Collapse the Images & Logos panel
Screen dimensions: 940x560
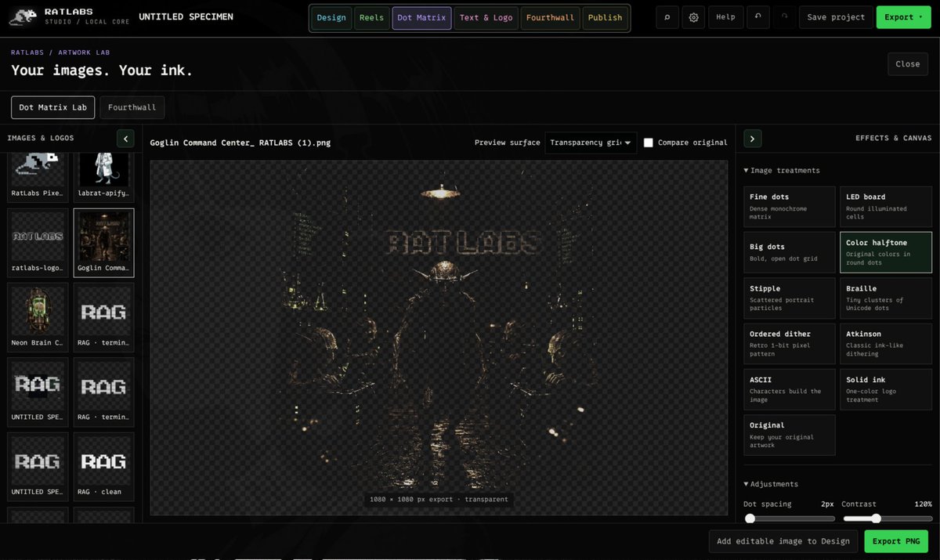pos(125,139)
